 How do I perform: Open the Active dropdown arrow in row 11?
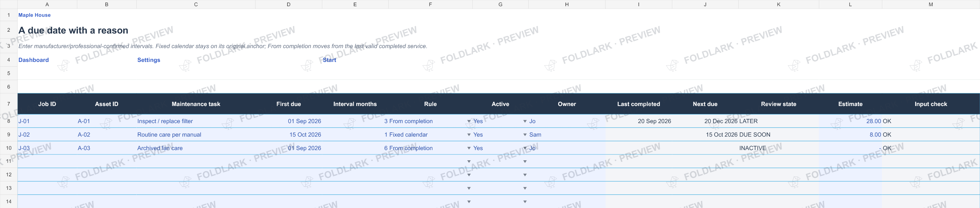525,161
